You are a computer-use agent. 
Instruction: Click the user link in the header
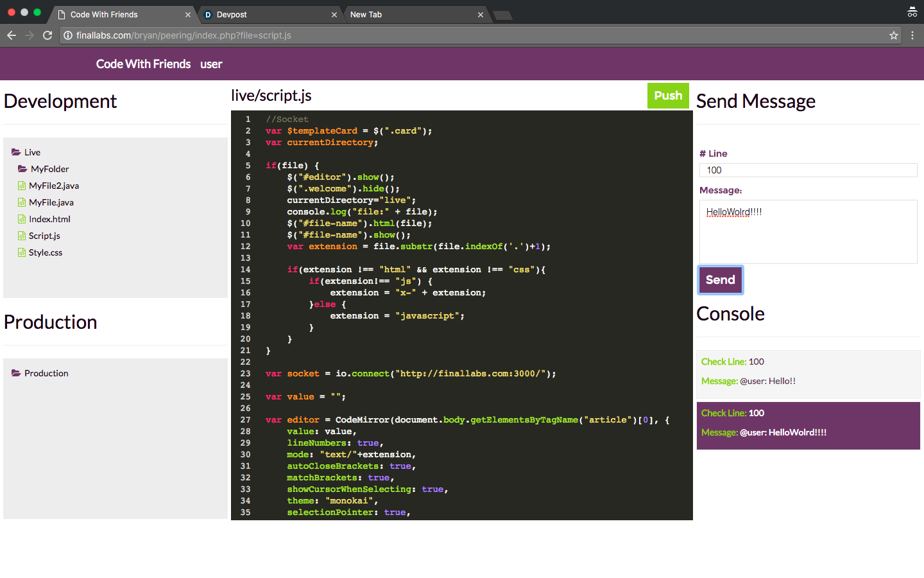[211, 64]
